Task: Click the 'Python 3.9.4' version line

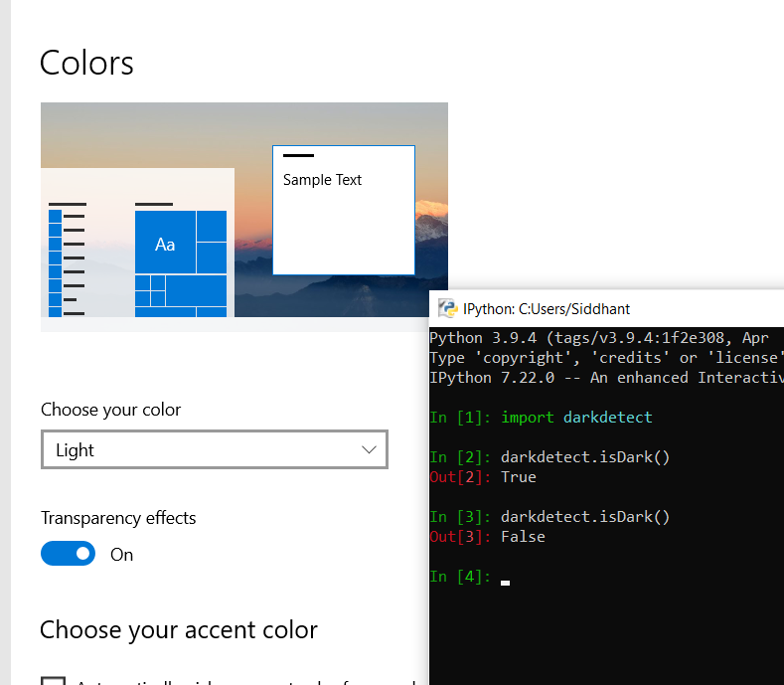Action: point(599,338)
